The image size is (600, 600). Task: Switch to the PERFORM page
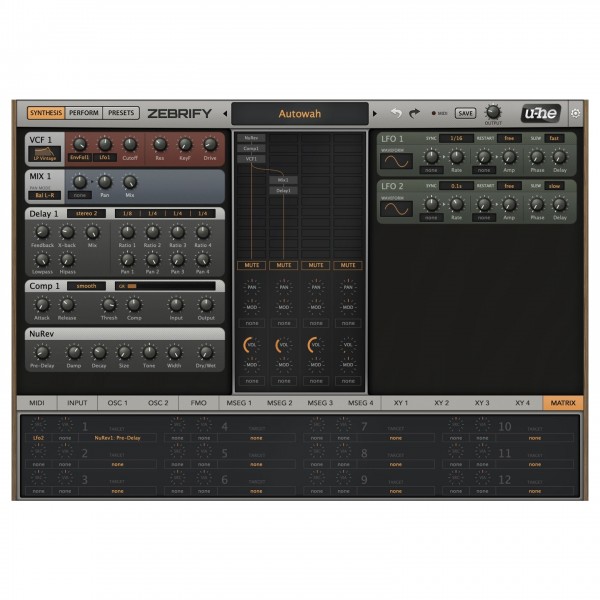[83, 113]
